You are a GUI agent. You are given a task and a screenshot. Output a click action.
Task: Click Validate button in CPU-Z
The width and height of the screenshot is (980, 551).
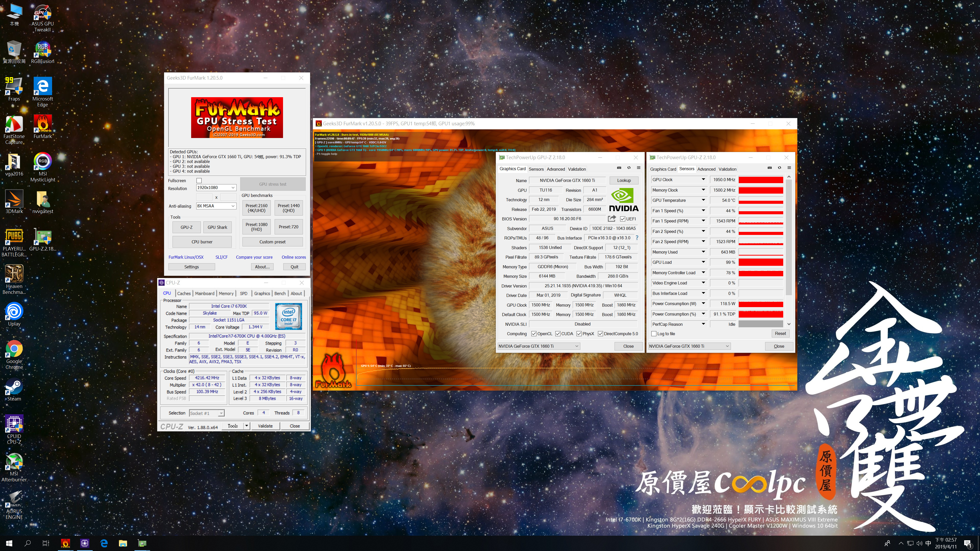click(265, 426)
